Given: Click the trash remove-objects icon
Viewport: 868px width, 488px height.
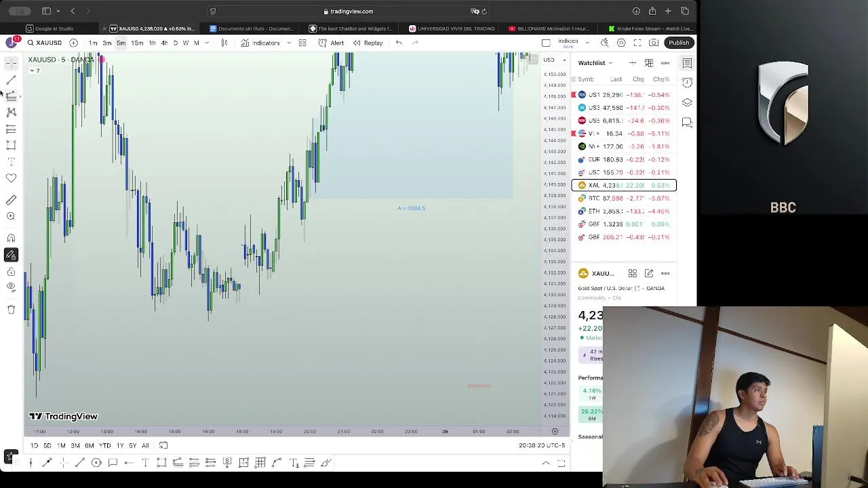Looking at the screenshot, I should click(x=11, y=310).
